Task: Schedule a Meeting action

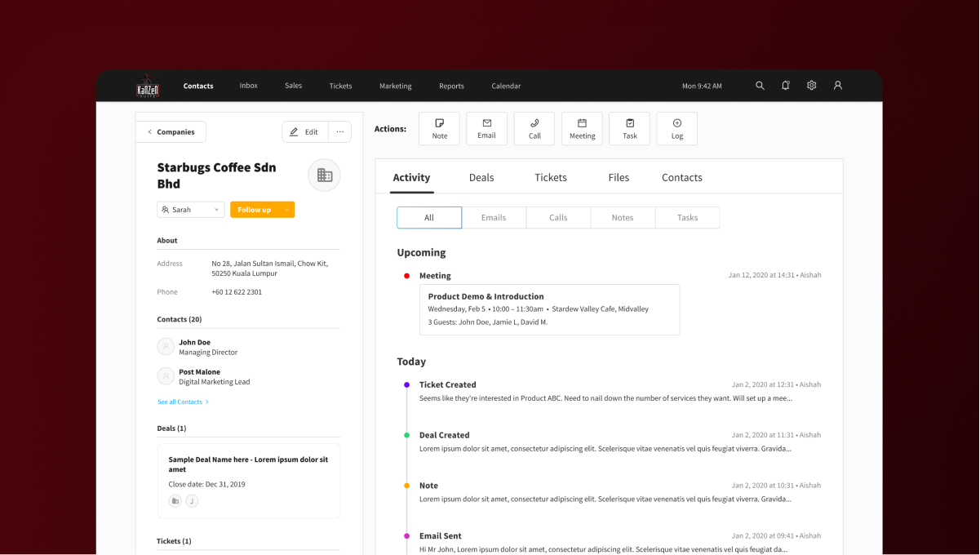Action: (x=582, y=129)
